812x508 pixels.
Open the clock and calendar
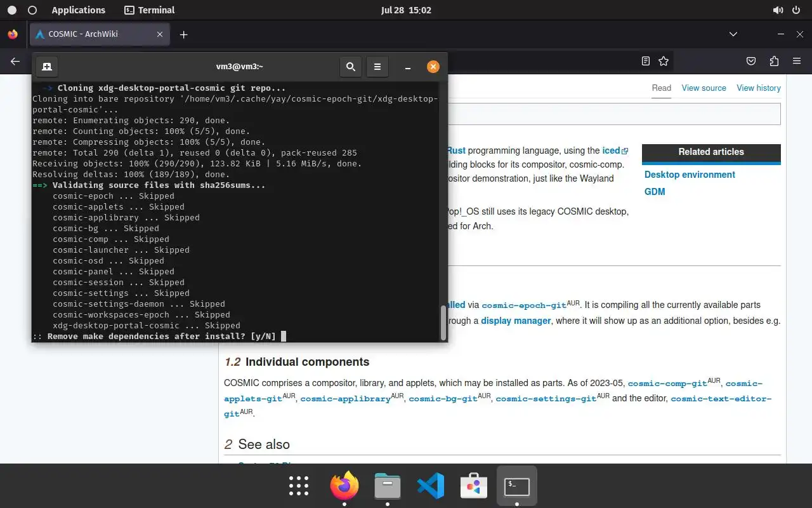(x=406, y=10)
